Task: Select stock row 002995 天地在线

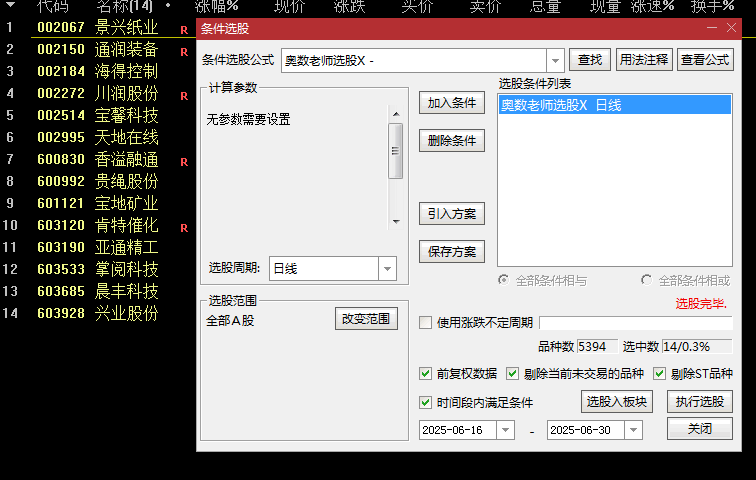Action: coord(98,137)
